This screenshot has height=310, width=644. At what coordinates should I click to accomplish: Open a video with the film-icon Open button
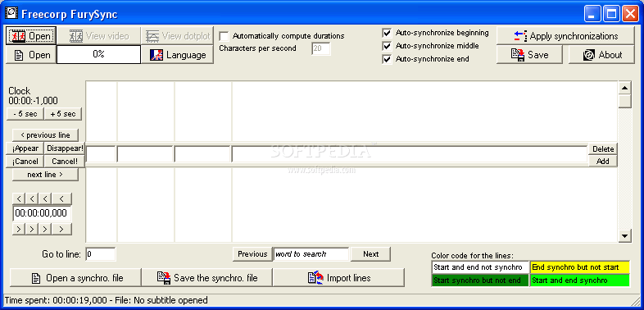[31, 36]
